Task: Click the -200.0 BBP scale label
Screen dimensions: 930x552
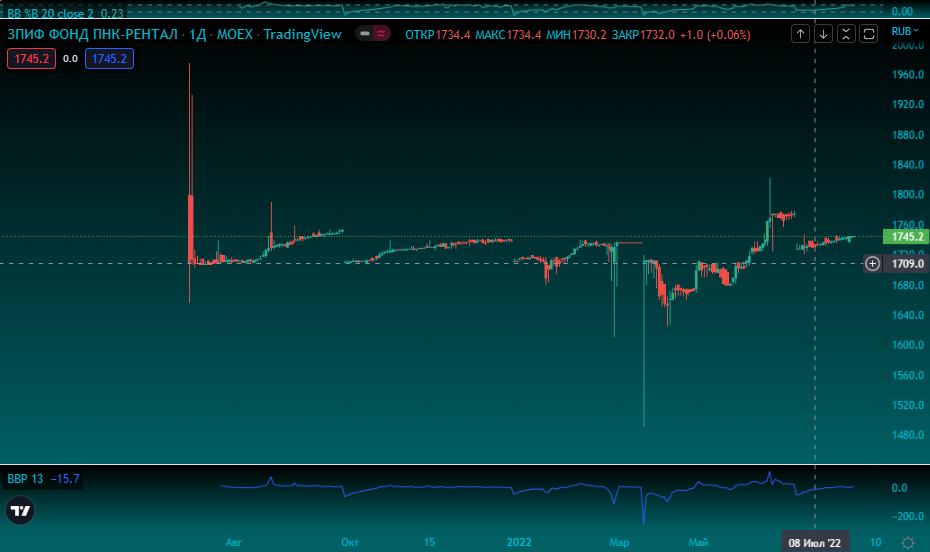Action: pos(908,516)
